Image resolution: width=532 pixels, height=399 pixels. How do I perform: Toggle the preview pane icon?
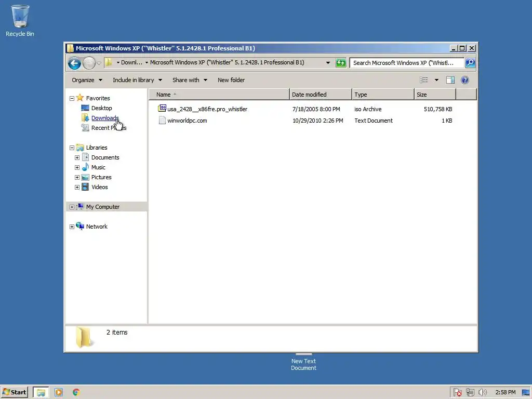(450, 80)
